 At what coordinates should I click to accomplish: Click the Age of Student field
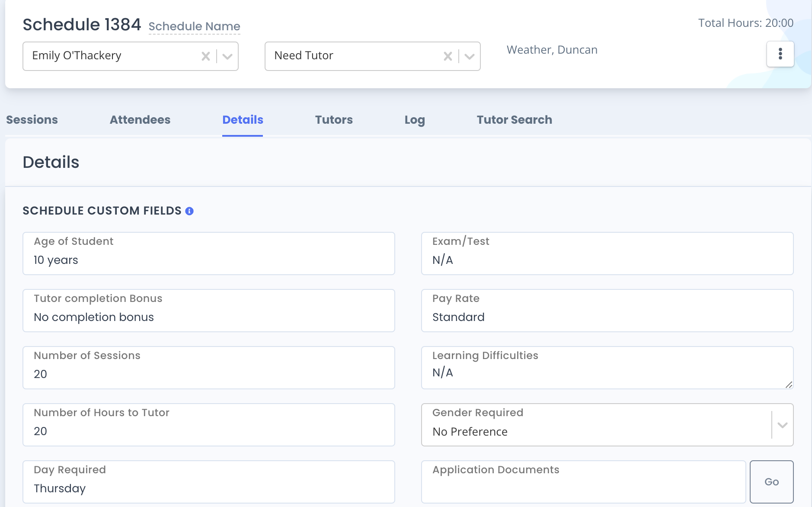[209, 253]
